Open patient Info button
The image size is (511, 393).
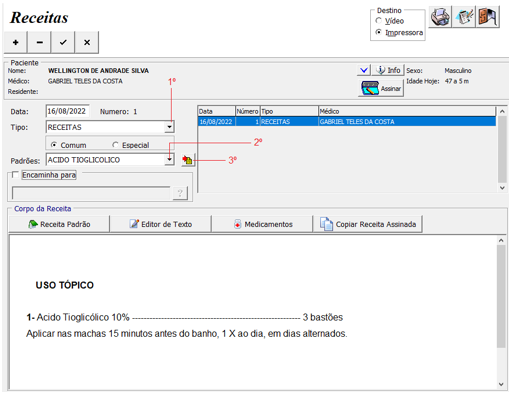[x=388, y=70]
